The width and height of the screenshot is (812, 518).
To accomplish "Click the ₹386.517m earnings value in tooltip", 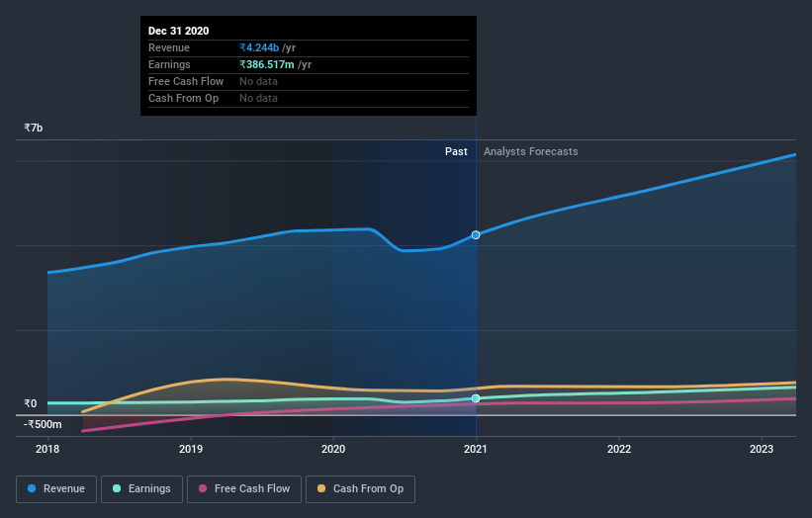I will point(267,64).
